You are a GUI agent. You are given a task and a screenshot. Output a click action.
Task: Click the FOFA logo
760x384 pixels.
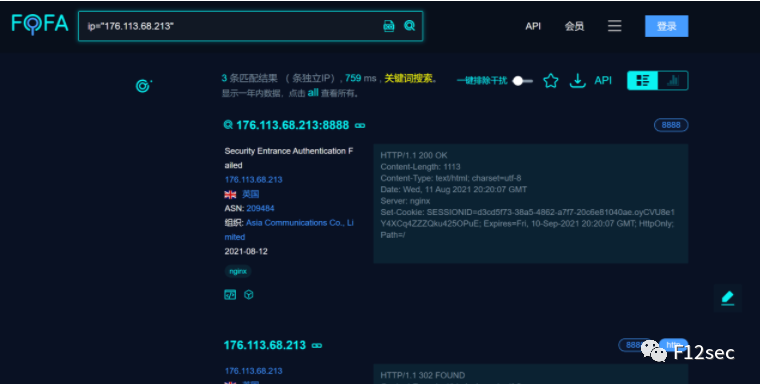(x=40, y=24)
